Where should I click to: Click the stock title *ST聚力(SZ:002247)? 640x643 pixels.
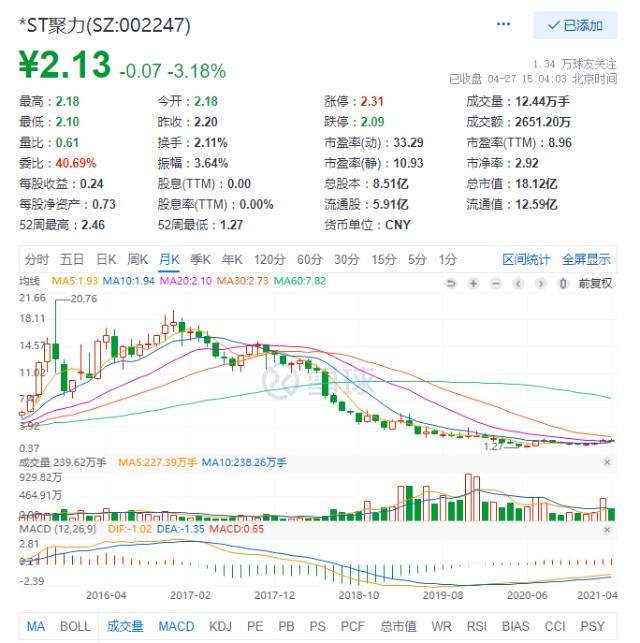[x=105, y=25]
